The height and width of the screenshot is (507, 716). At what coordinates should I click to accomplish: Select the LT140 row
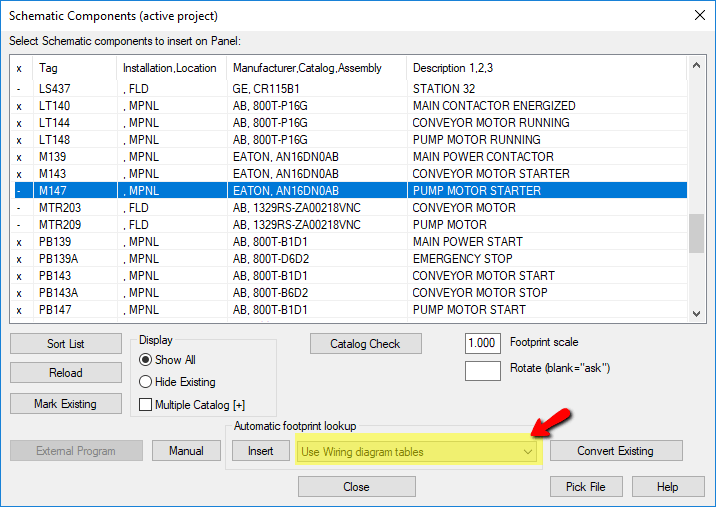click(x=351, y=106)
